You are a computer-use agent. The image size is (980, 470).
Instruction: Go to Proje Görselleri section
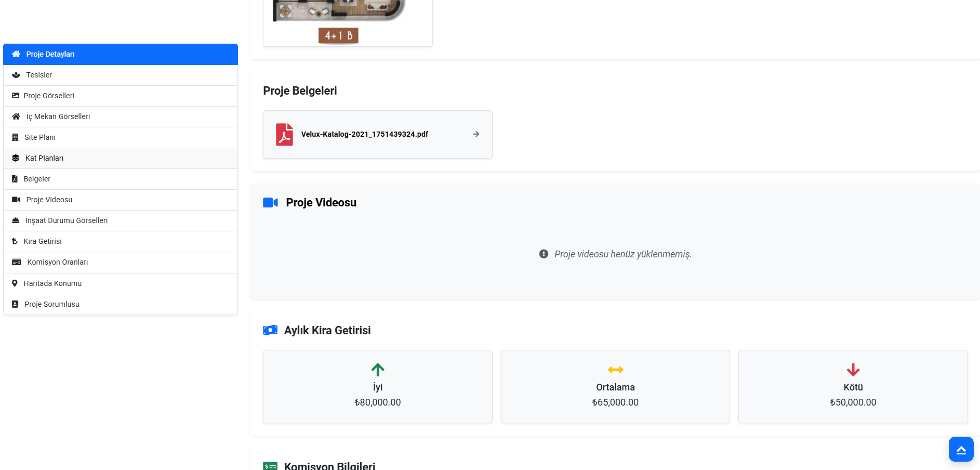121,96
